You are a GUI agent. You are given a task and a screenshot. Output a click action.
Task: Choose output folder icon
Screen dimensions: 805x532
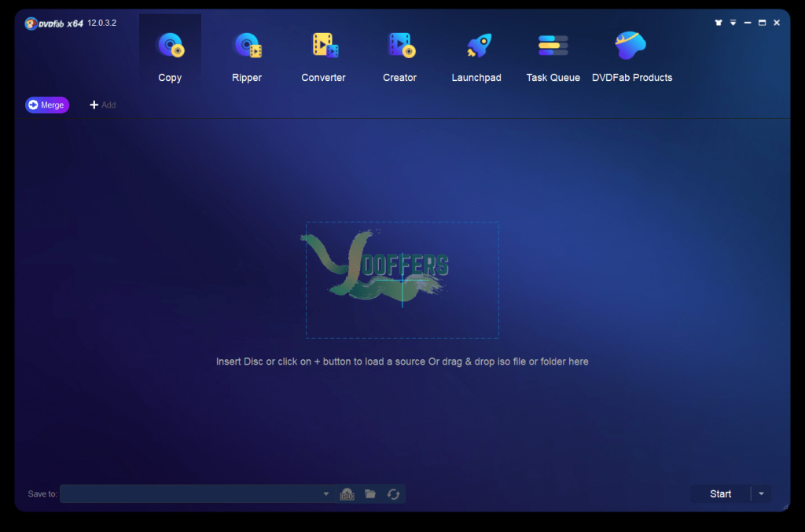coord(370,494)
